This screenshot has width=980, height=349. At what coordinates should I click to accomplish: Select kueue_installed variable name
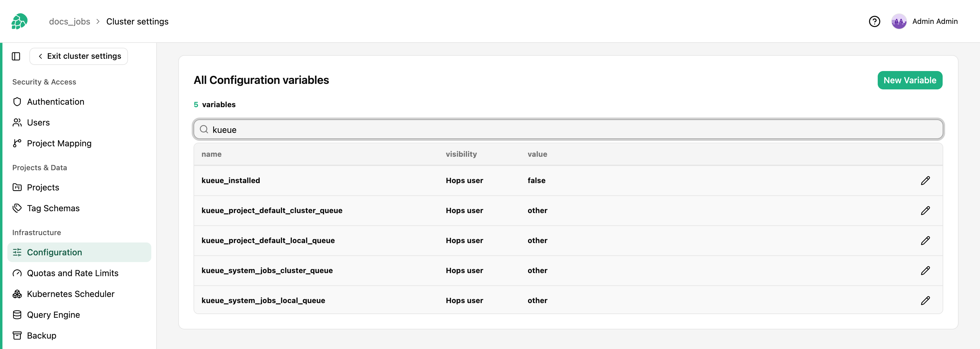pyautogui.click(x=231, y=181)
